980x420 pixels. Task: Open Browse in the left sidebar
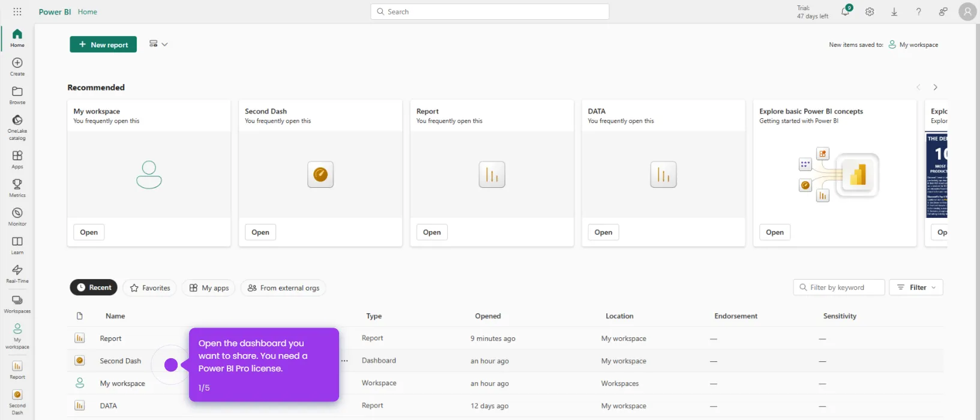[17, 95]
